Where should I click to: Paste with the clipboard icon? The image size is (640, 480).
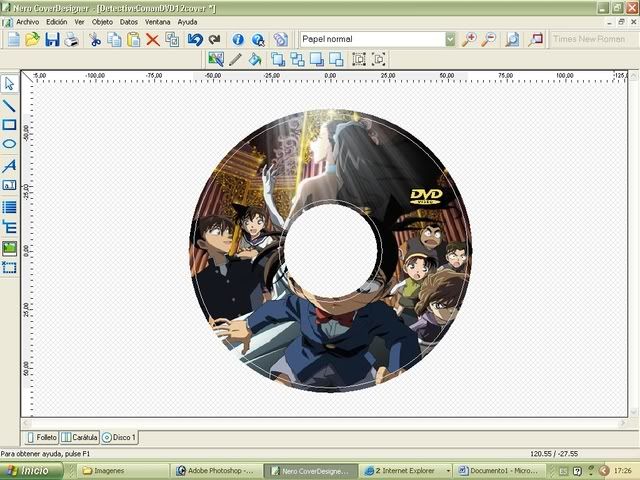pos(133,40)
